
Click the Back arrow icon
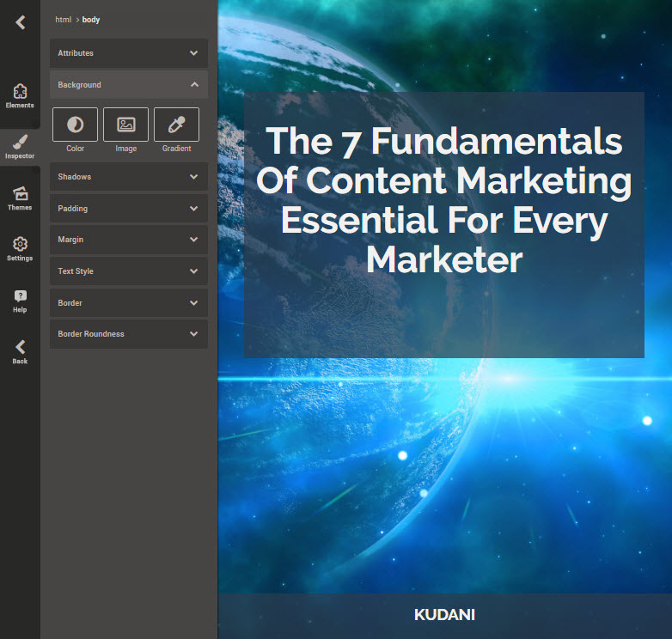[20, 347]
